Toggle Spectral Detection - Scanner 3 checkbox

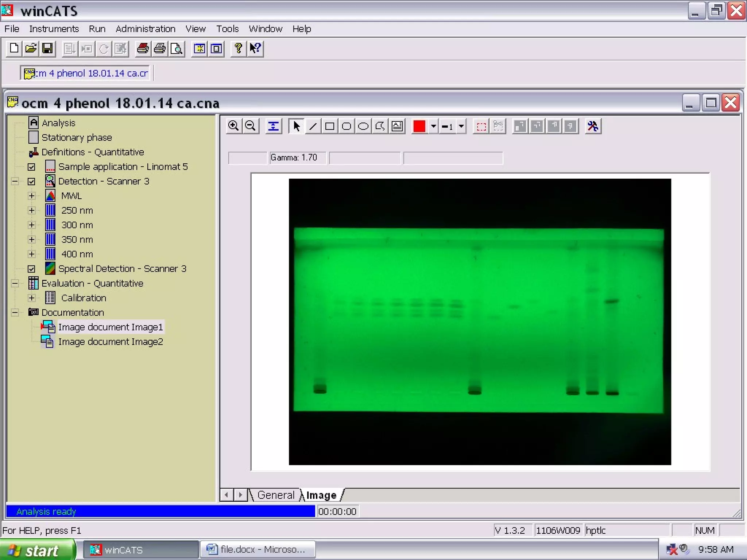32,269
